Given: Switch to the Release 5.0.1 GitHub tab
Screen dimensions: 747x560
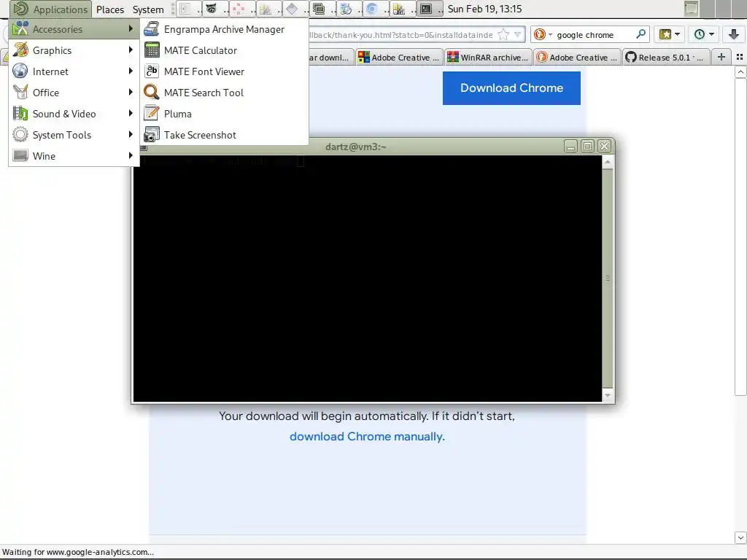Looking at the screenshot, I should point(665,57).
